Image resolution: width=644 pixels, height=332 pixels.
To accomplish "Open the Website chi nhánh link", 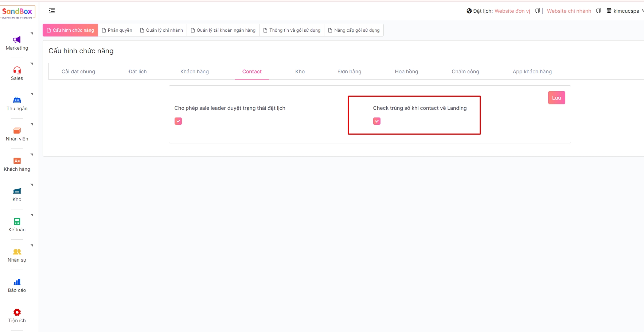I will point(569,11).
